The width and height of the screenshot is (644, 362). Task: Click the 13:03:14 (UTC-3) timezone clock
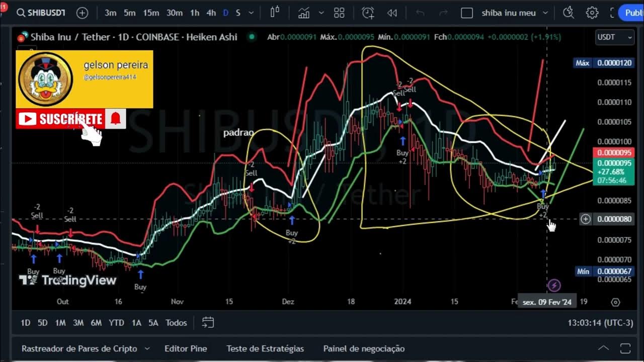click(600, 323)
